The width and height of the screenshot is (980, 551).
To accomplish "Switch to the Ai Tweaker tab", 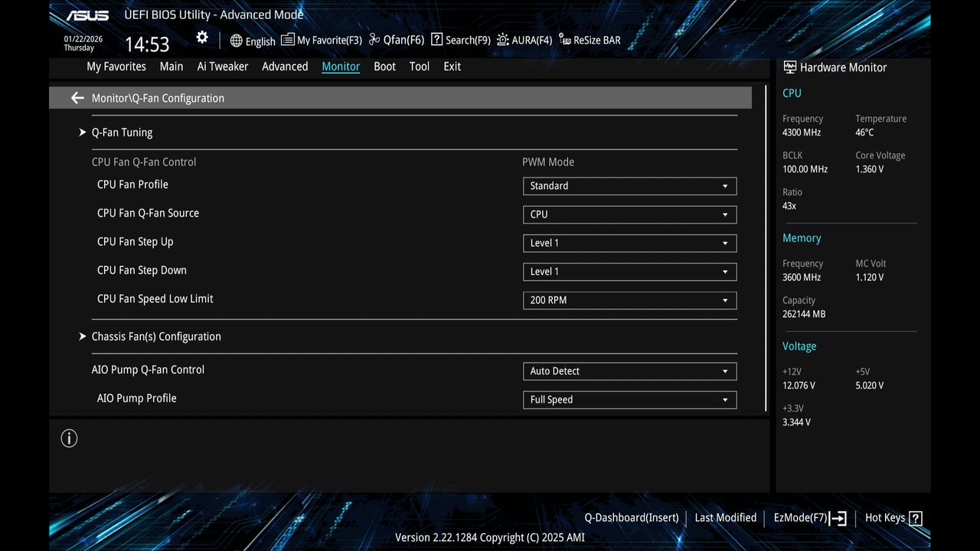I will click(222, 67).
